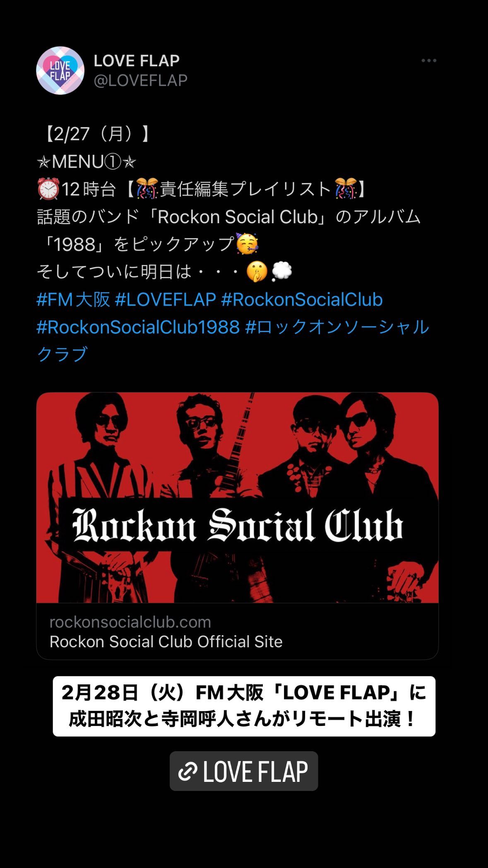Tap the LOVE FLAP profile avatar
Image resolution: width=488 pixels, height=868 pixels.
point(60,70)
